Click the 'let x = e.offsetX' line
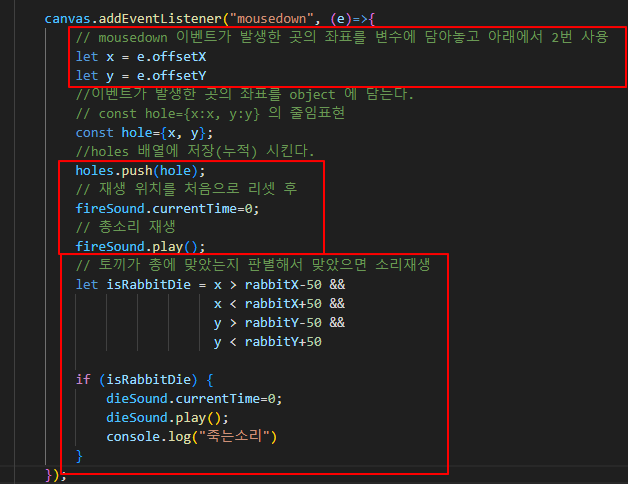 (141, 56)
